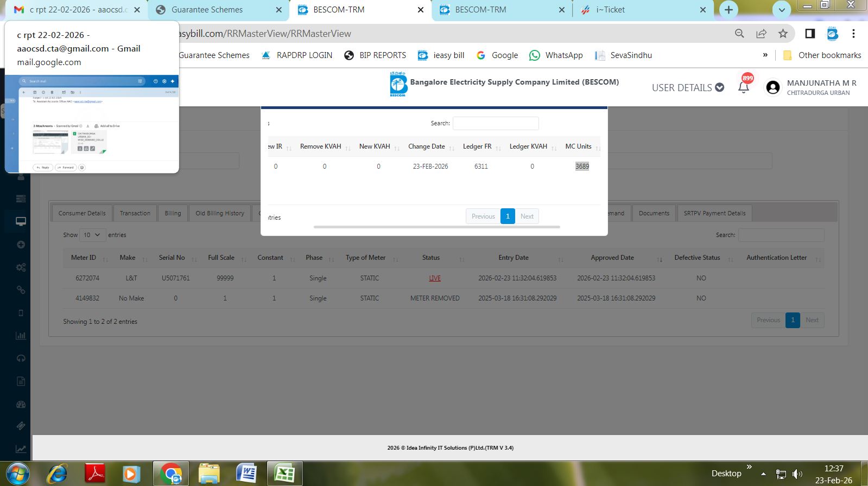868x486 pixels.
Task: Open the gears settings sidebar icon
Action: pos(21,267)
